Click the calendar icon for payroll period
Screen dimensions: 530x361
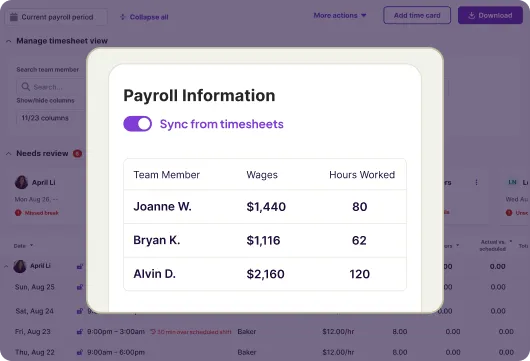pyautogui.click(x=14, y=17)
